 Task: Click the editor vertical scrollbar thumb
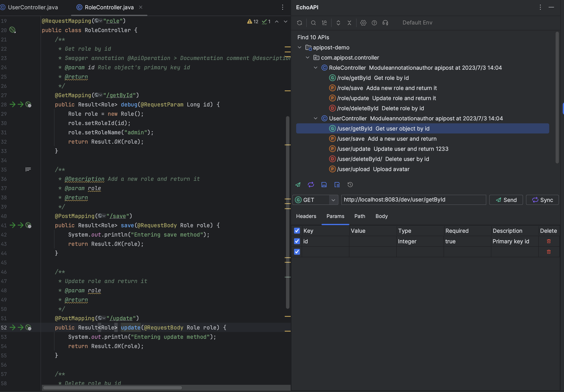[287, 212]
